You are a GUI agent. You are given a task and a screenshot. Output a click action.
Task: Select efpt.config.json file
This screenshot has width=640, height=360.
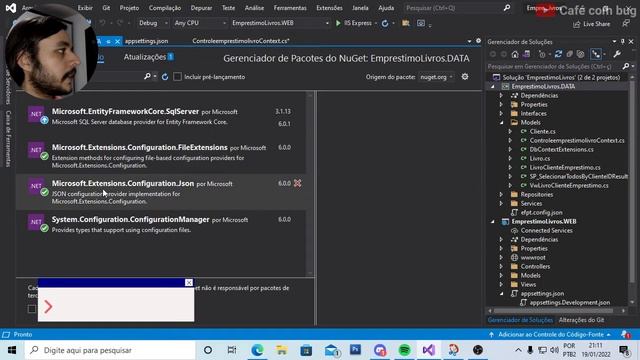click(541, 213)
